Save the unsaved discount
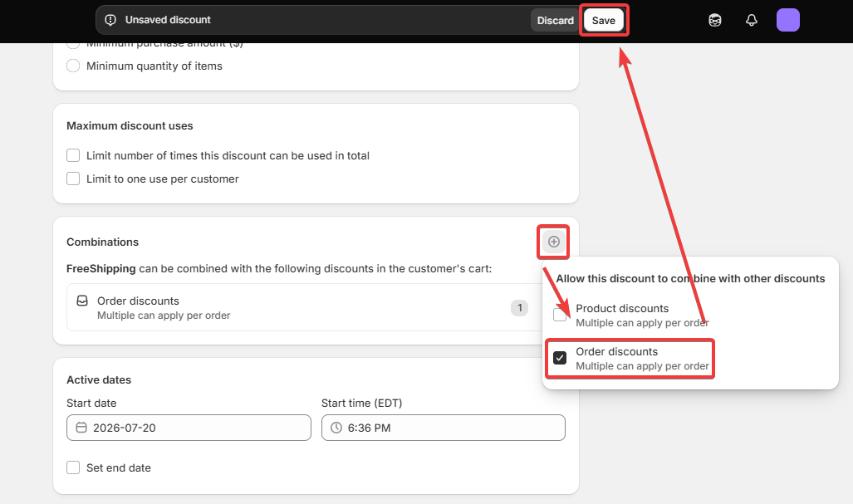The height and width of the screenshot is (504, 853). point(603,21)
